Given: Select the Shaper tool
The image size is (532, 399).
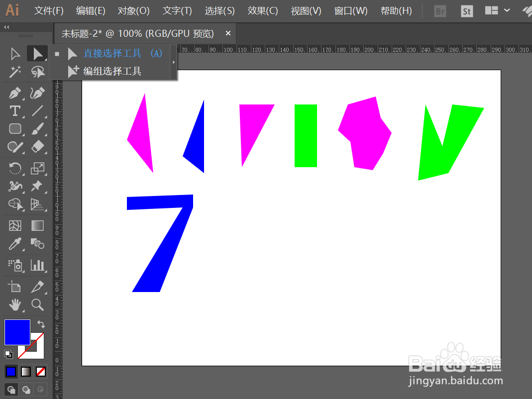Looking at the screenshot, I should [x=15, y=147].
